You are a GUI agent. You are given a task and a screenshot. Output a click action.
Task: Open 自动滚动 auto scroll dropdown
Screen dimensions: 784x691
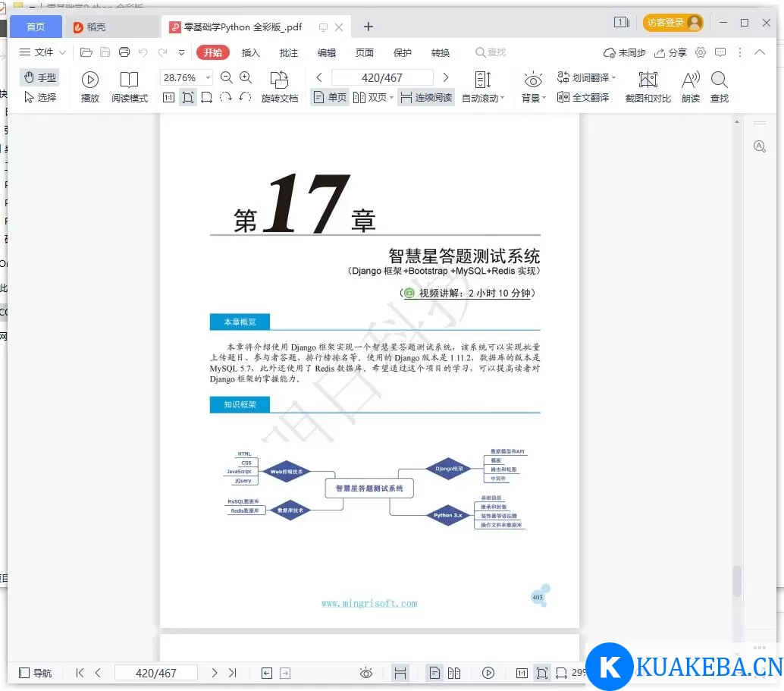(x=483, y=87)
